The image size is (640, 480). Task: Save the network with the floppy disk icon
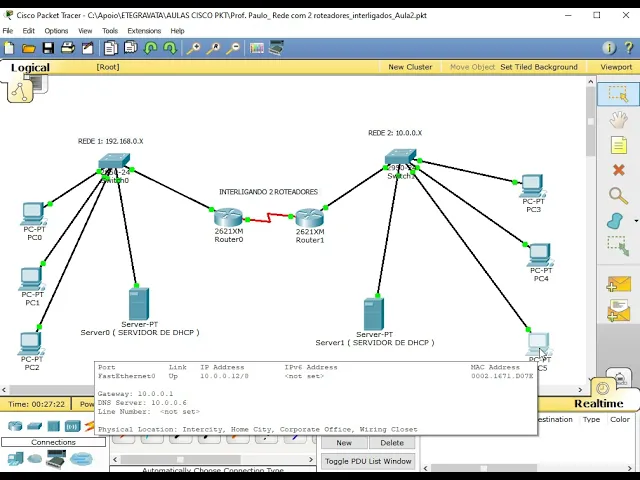click(x=48, y=48)
